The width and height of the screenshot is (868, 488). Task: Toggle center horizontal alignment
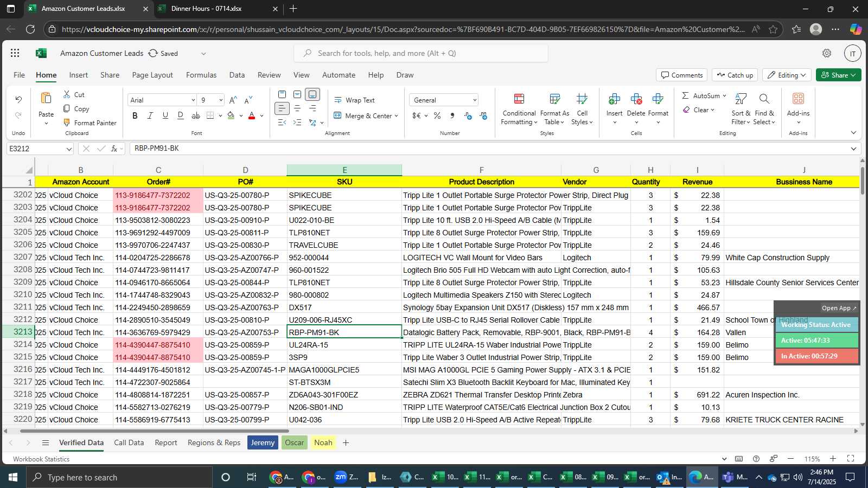click(297, 108)
